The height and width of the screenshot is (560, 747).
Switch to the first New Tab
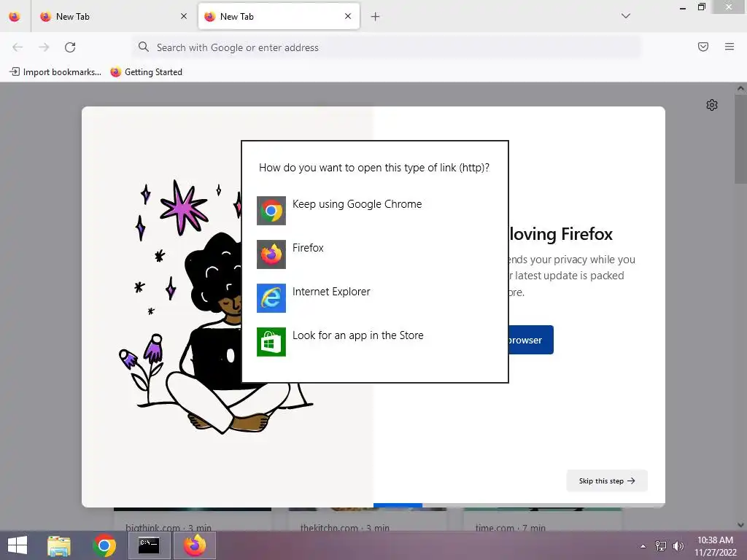113,17
